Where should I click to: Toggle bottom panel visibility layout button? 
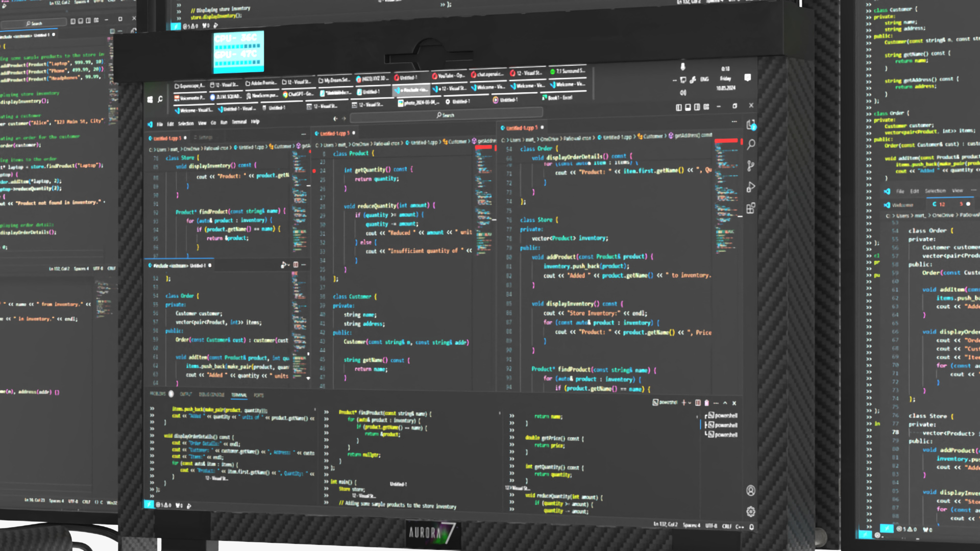click(x=688, y=107)
